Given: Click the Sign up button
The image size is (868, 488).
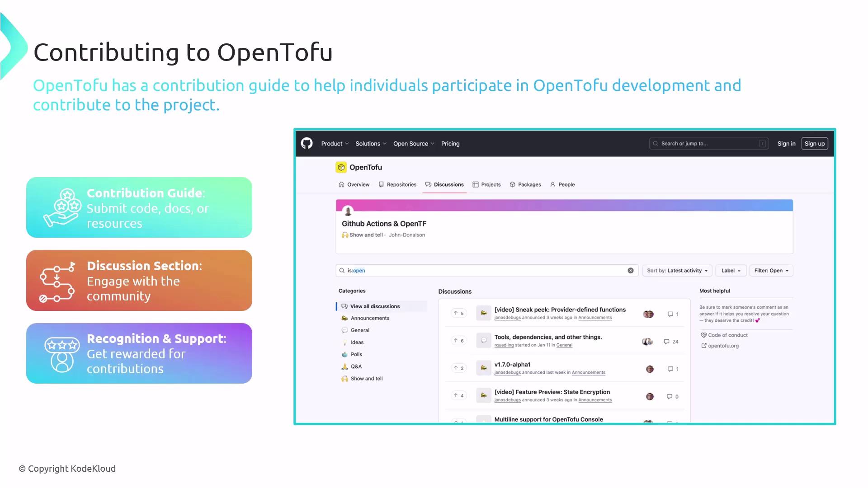Looking at the screenshot, I should [814, 144].
